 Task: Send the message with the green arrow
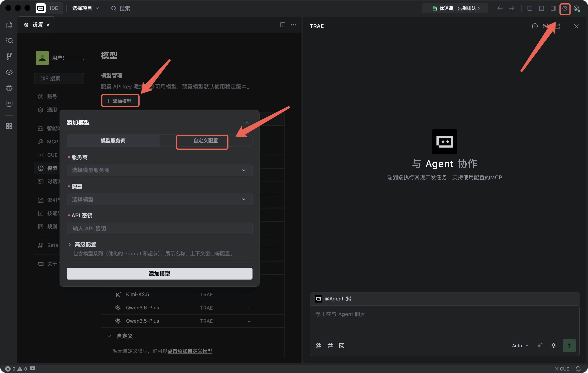click(569, 345)
